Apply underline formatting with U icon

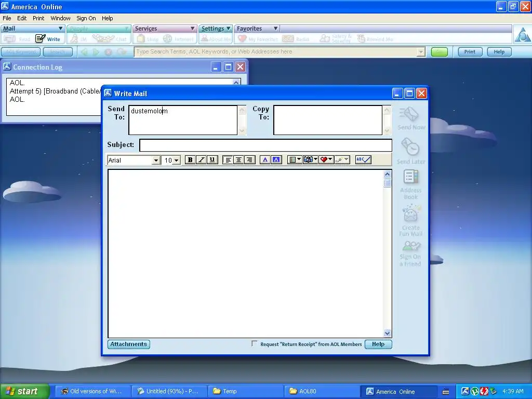click(212, 160)
